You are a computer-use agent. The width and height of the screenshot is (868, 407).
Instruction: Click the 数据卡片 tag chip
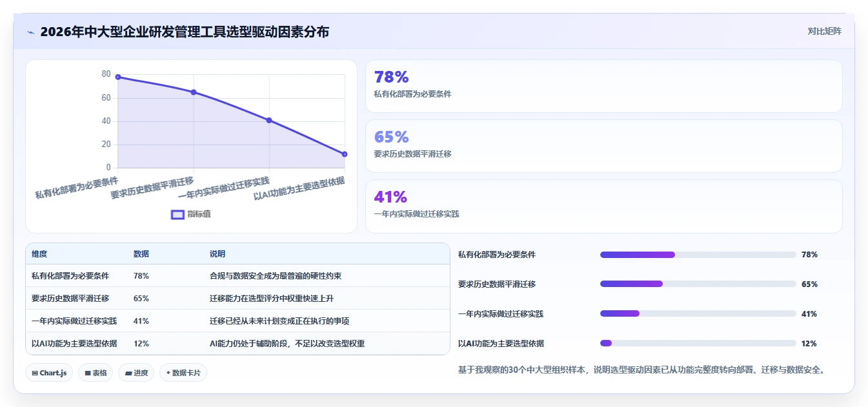tap(183, 373)
